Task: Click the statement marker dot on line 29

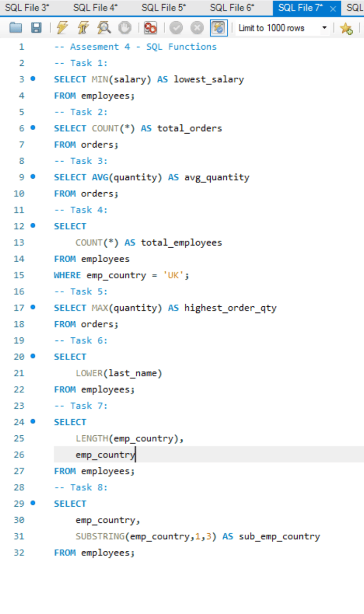Action: click(33, 503)
